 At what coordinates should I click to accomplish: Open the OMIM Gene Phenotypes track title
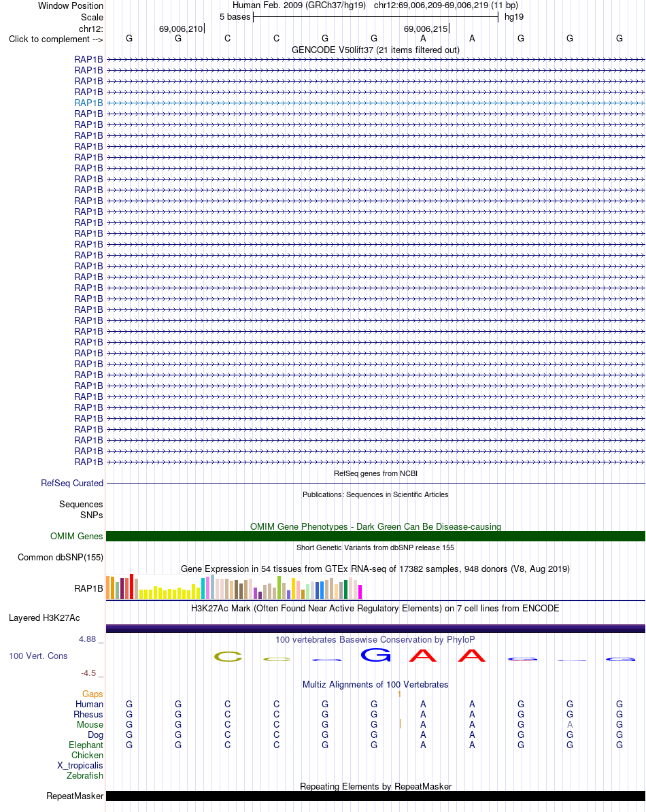point(375,526)
